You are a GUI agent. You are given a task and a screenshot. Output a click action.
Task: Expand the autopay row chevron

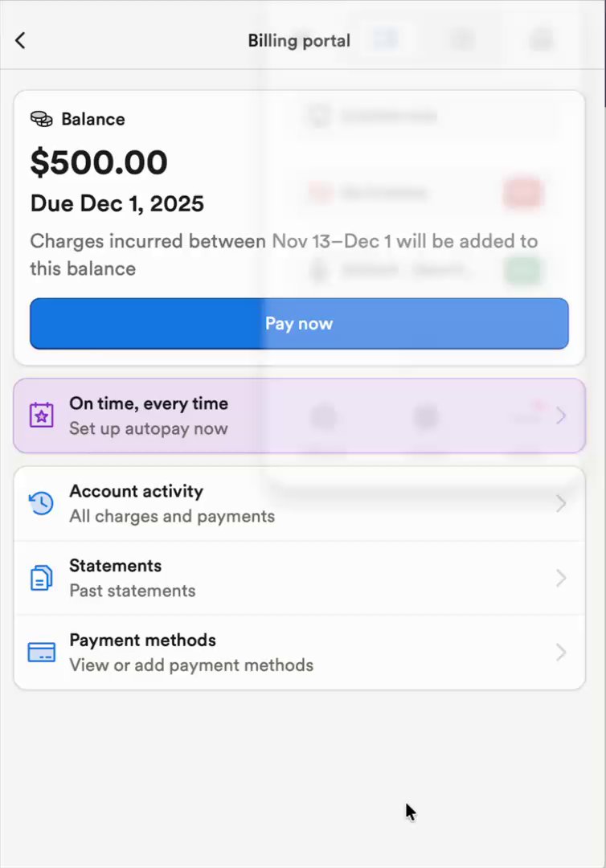(561, 416)
